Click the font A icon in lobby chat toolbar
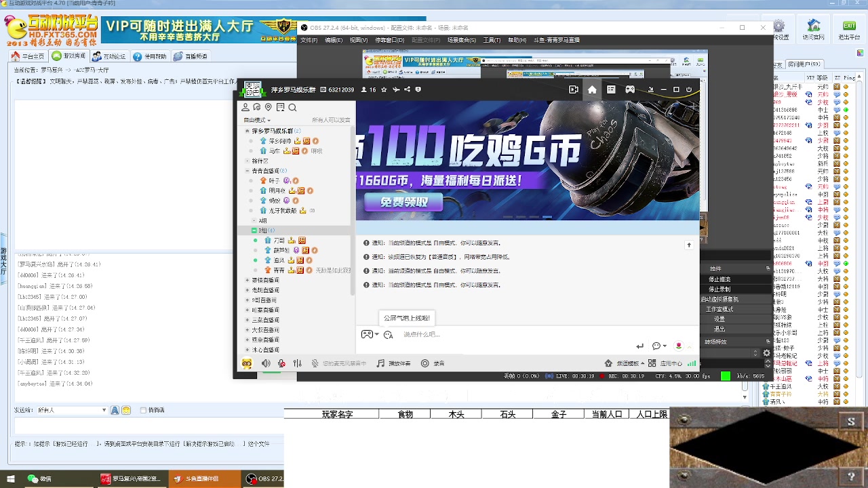The width and height of the screenshot is (868, 488). click(115, 410)
